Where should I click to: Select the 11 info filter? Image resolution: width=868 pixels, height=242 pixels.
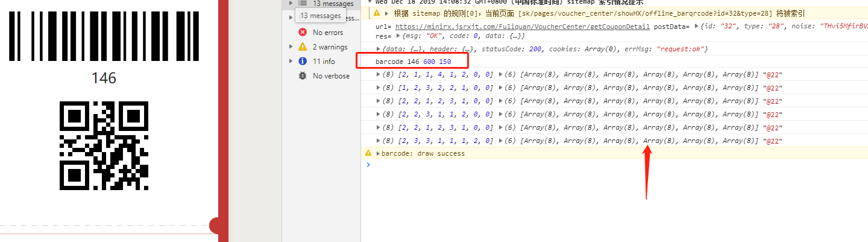click(x=321, y=62)
